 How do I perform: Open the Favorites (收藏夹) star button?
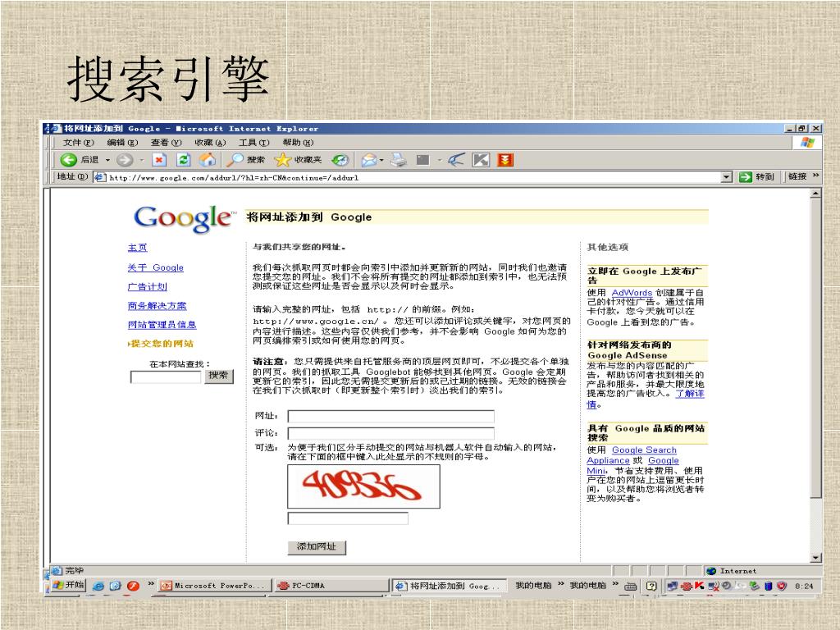pyautogui.click(x=298, y=160)
